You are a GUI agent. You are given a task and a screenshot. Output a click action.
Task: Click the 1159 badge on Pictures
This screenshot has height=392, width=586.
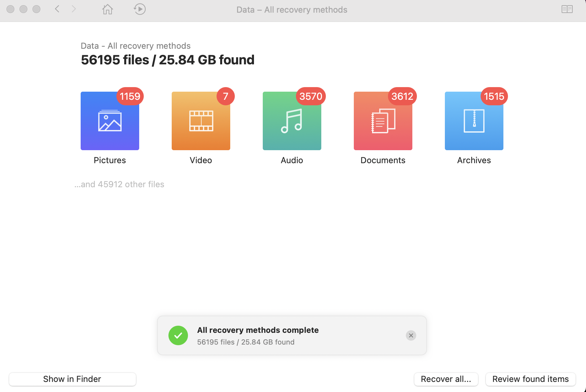(x=129, y=96)
